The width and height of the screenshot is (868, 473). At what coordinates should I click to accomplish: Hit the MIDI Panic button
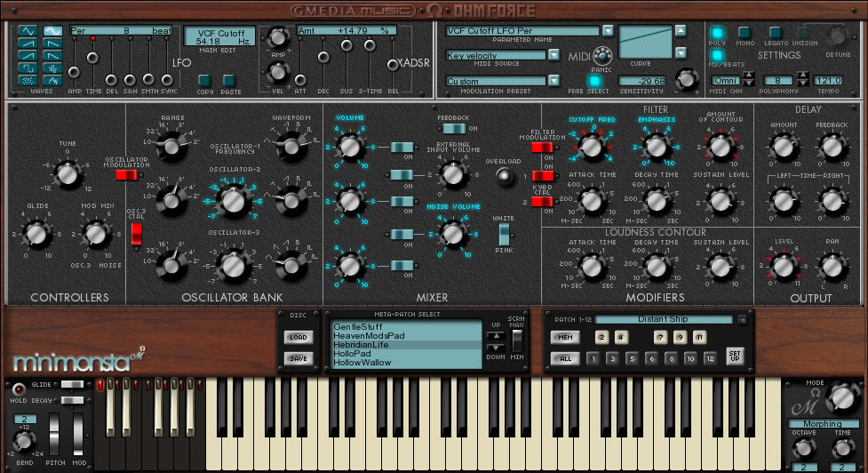point(602,55)
